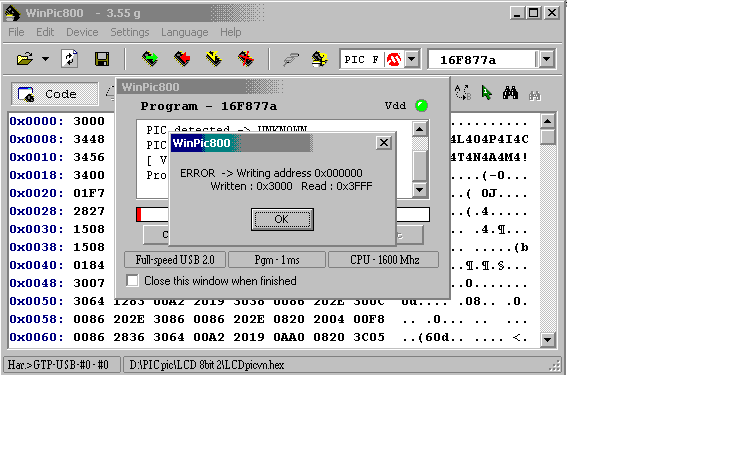Open the Device menu

point(82,32)
